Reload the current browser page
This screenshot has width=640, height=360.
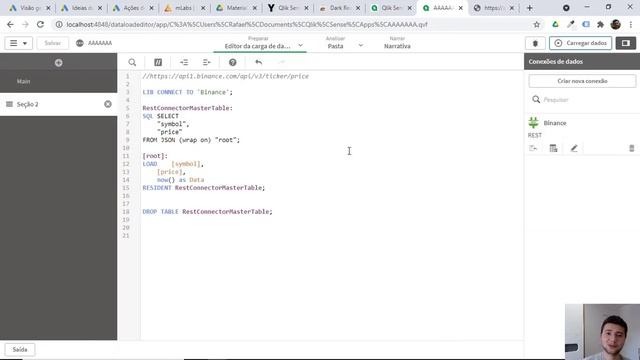tap(40, 24)
